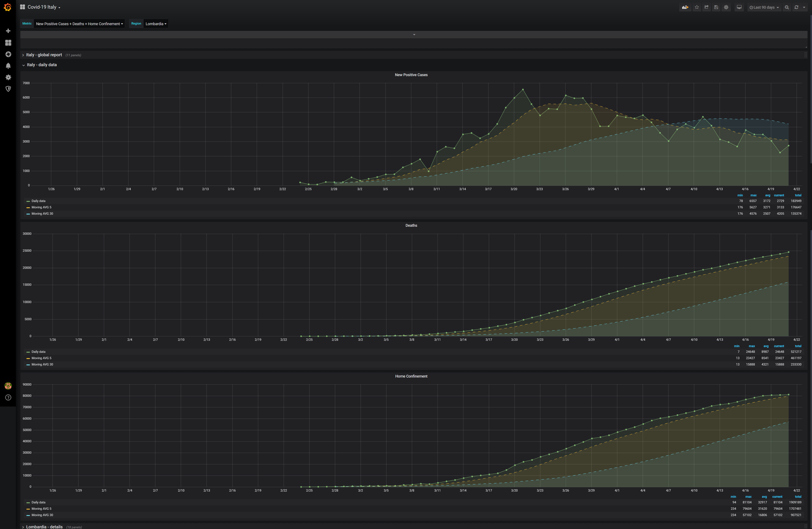Toggle Moving AVG 5 series in Deaths legend
812x529 pixels.
click(x=41, y=358)
